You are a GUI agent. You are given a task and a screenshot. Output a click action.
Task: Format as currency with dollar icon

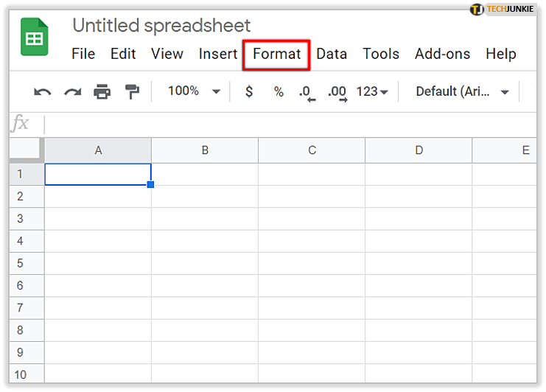pyautogui.click(x=249, y=91)
